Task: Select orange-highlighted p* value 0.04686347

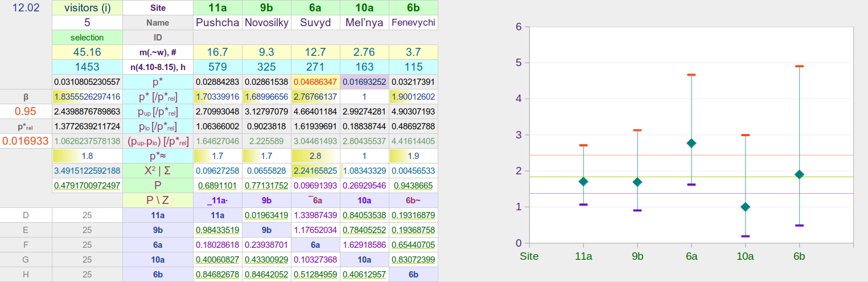Action: click(315, 82)
